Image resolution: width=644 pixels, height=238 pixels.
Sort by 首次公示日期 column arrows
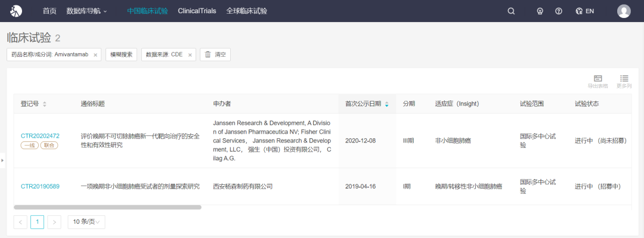[x=386, y=104]
